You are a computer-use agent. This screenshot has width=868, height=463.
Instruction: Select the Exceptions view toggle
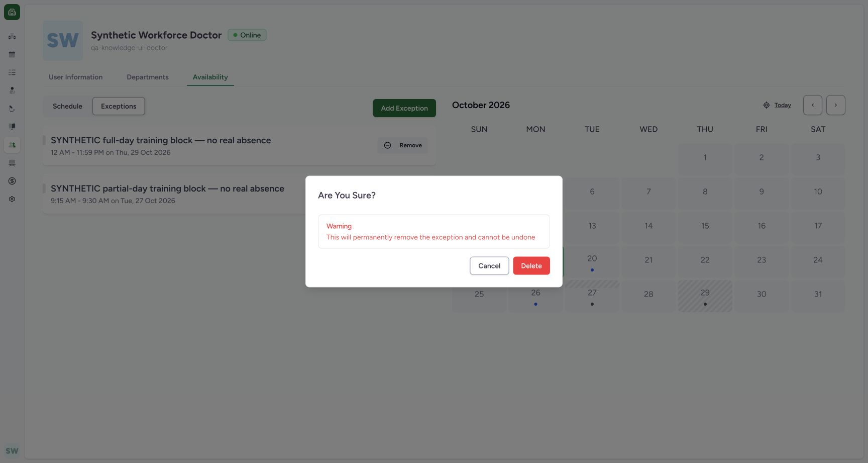[x=119, y=106]
